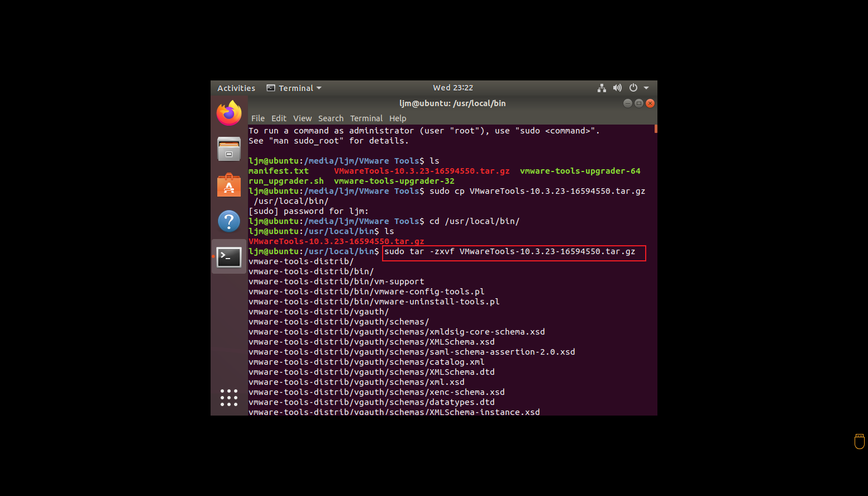Open Firefox from the dock

tap(229, 113)
